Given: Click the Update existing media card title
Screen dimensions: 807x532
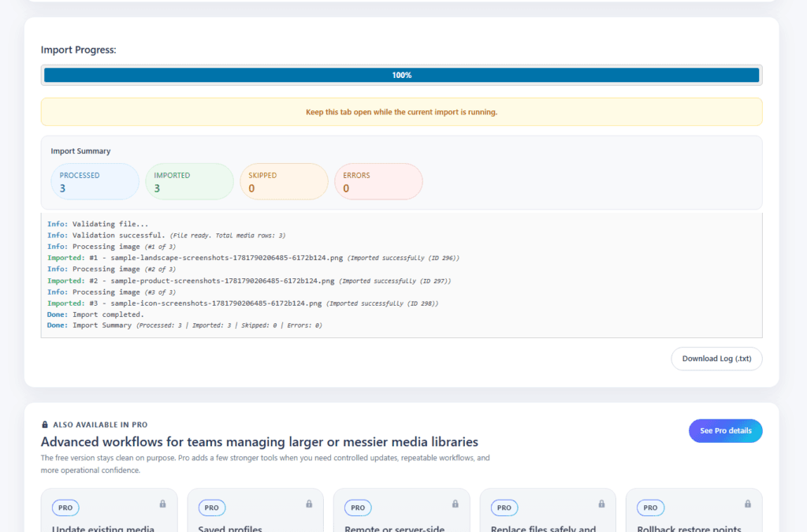Looking at the screenshot, I should [103, 528].
